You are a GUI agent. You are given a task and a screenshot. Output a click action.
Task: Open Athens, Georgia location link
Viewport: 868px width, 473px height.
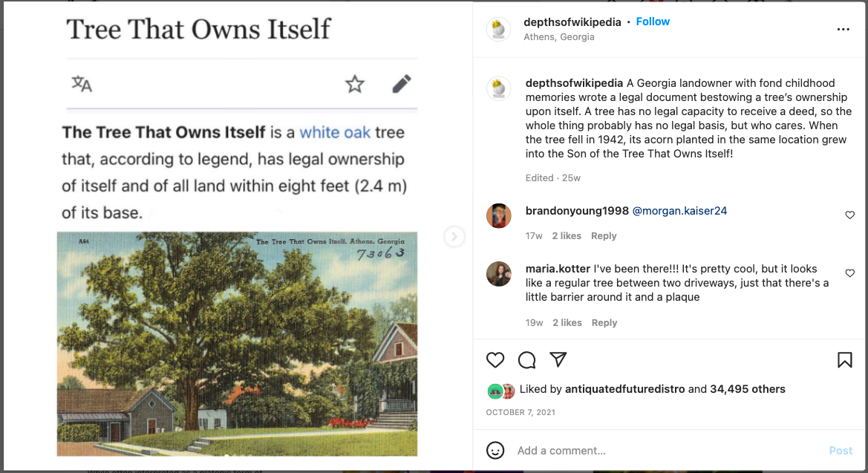pos(559,37)
